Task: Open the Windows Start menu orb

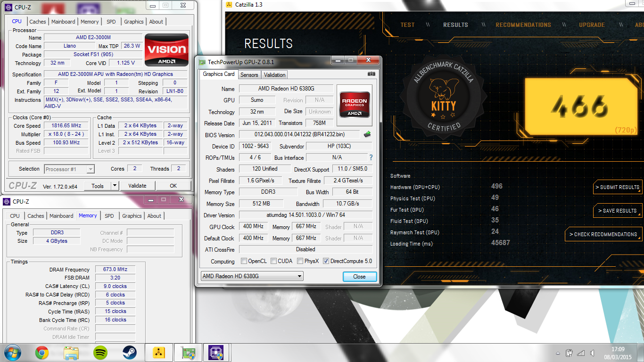Action: (13, 353)
